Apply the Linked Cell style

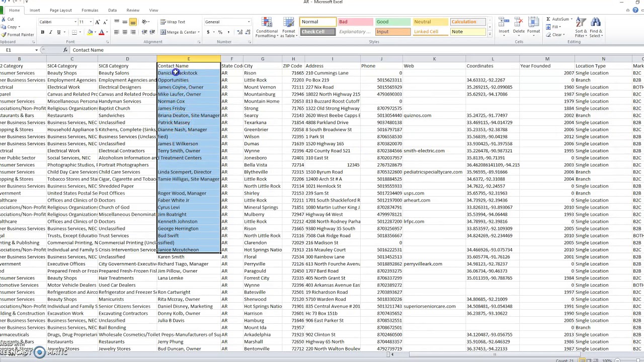click(x=431, y=32)
